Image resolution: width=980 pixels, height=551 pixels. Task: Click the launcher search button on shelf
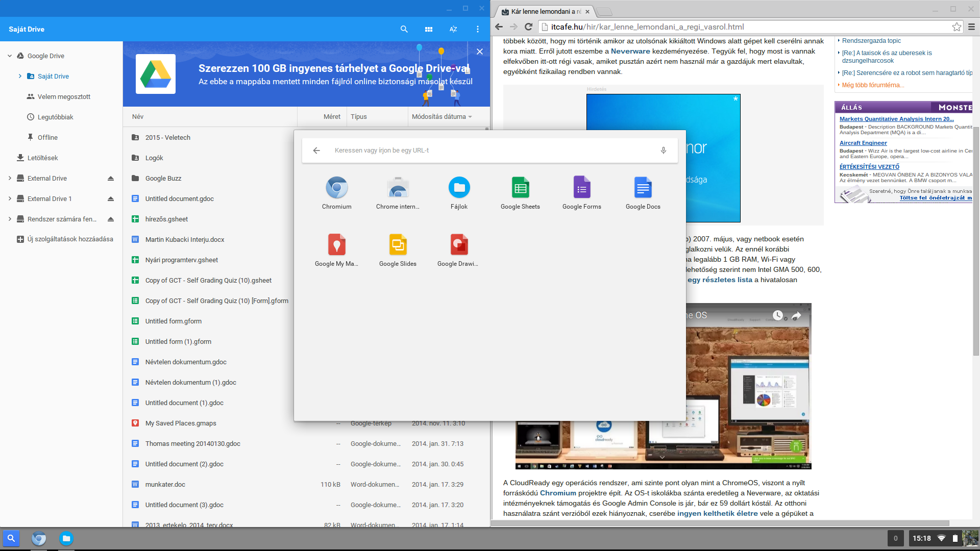pyautogui.click(x=11, y=538)
